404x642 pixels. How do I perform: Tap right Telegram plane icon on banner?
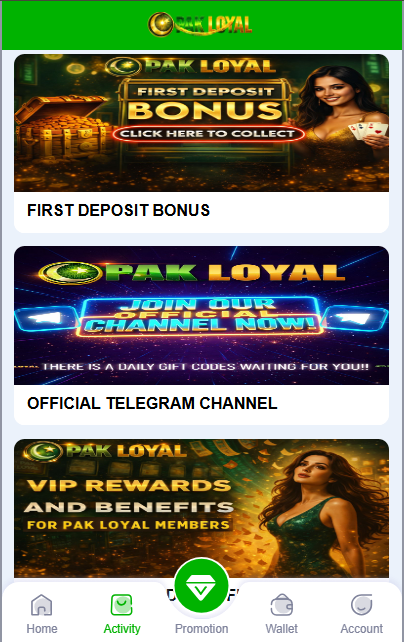click(x=355, y=318)
